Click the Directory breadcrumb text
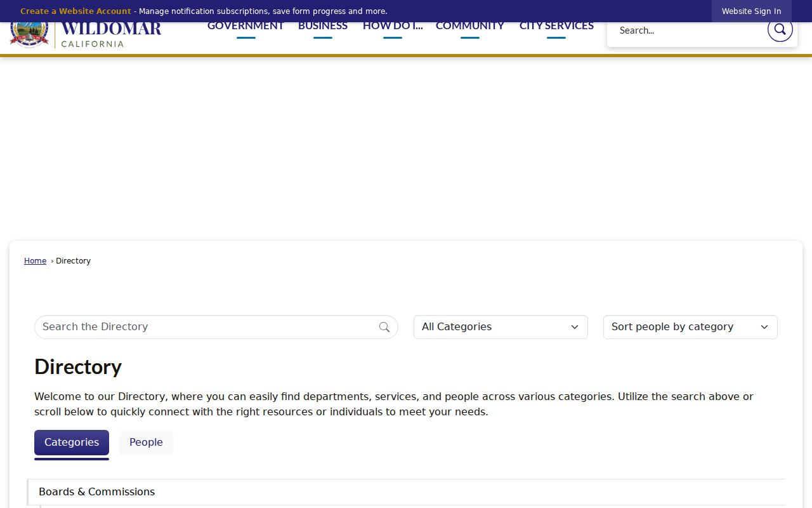Image resolution: width=812 pixels, height=508 pixels. pos(74,261)
